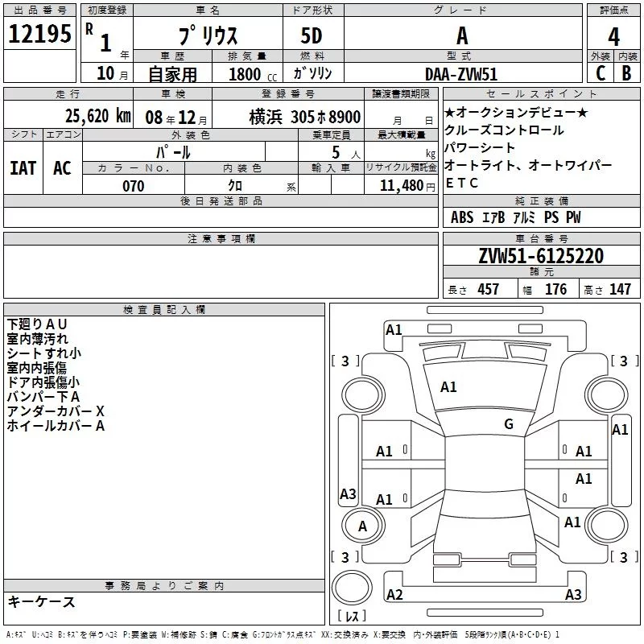This screenshot has height=644, width=644.
Task: Click the 後日発送部品 header
Action: click(221, 200)
